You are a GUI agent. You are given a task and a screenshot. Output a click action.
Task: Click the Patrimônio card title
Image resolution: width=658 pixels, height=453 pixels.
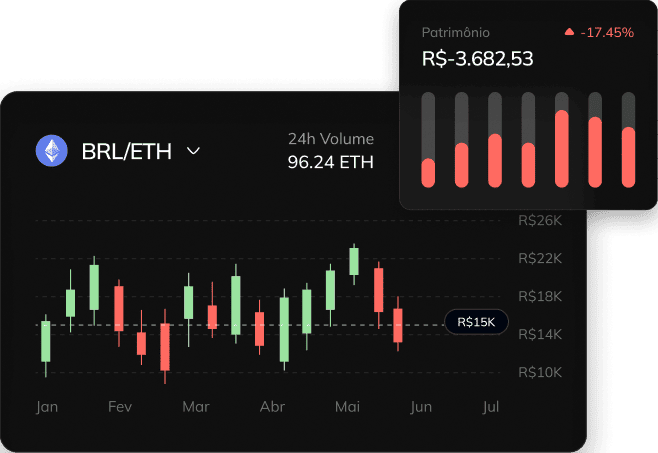[456, 33]
